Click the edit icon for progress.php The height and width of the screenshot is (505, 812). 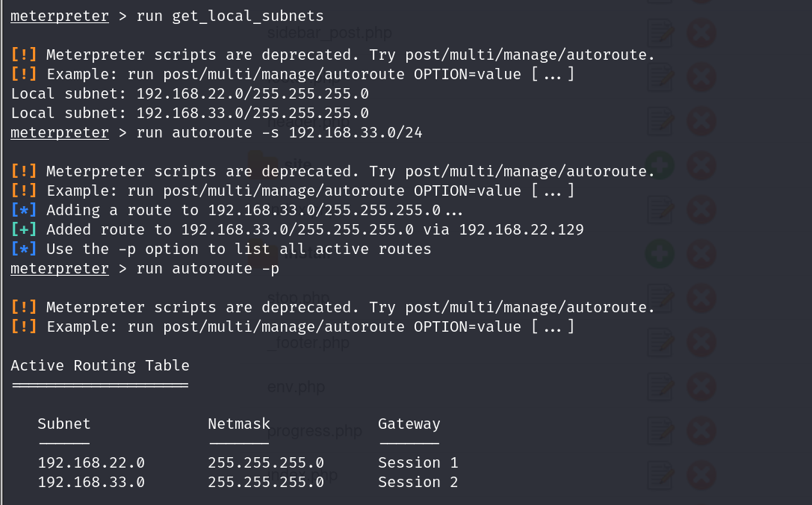(660, 431)
